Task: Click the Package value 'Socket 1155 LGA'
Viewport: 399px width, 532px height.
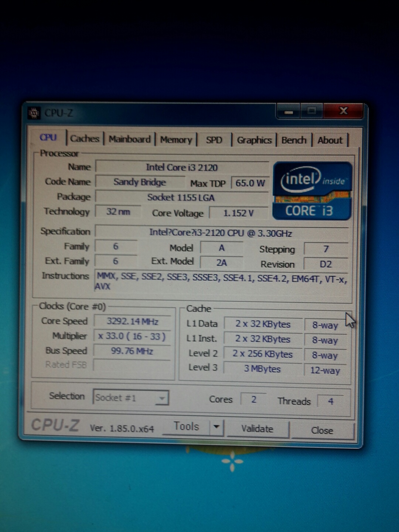Action: click(x=181, y=197)
